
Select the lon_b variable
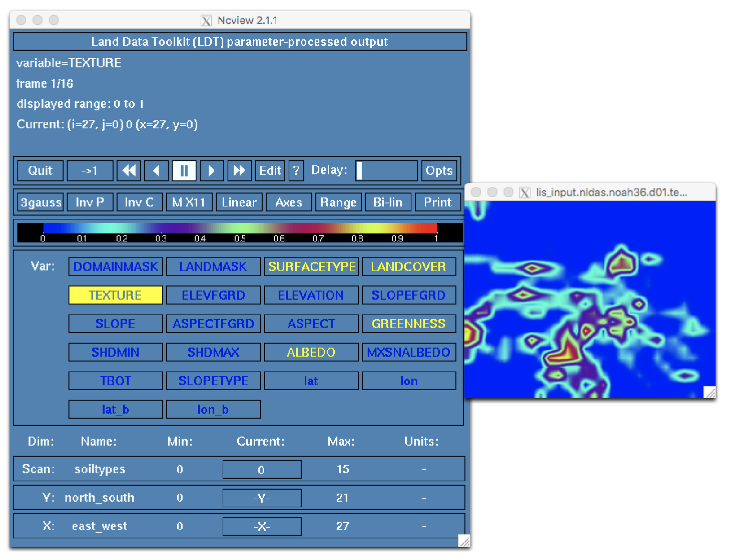(x=213, y=409)
